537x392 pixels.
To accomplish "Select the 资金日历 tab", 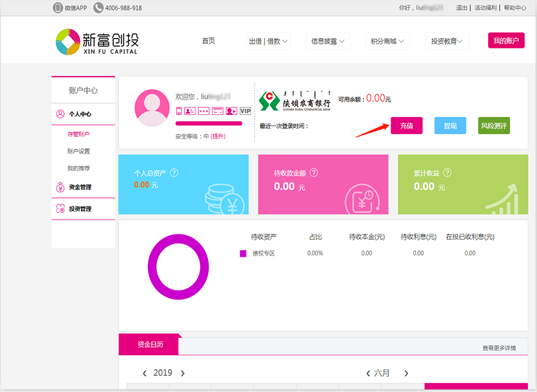I will pyautogui.click(x=150, y=344).
